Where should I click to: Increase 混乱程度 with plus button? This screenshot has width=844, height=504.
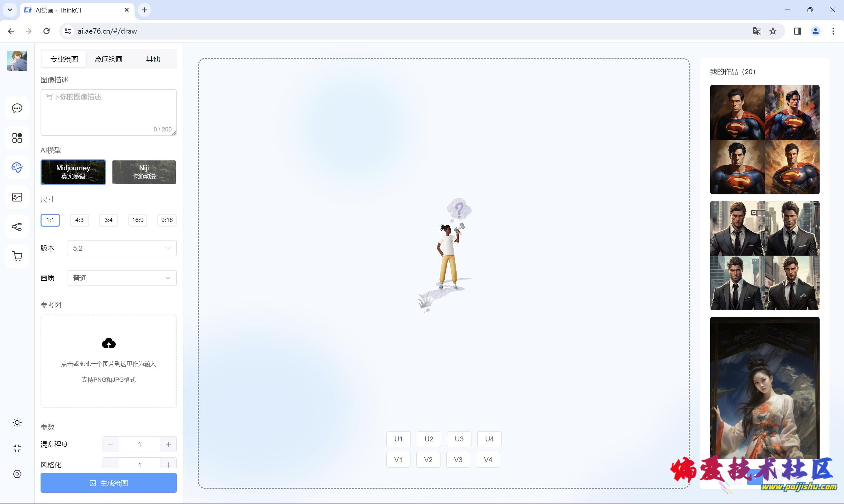tap(168, 445)
